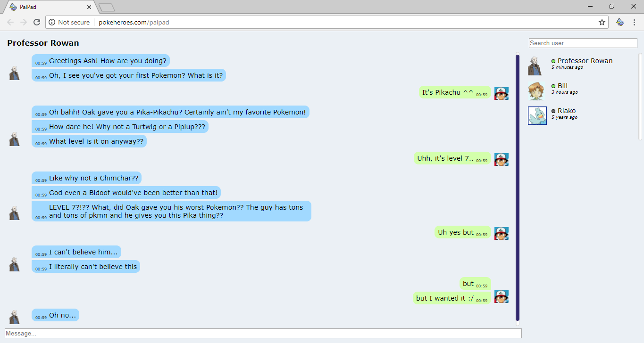Click Rowan's avatar beside the 'LEVEL 7?!??' message
644x343 pixels.
pyautogui.click(x=15, y=212)
